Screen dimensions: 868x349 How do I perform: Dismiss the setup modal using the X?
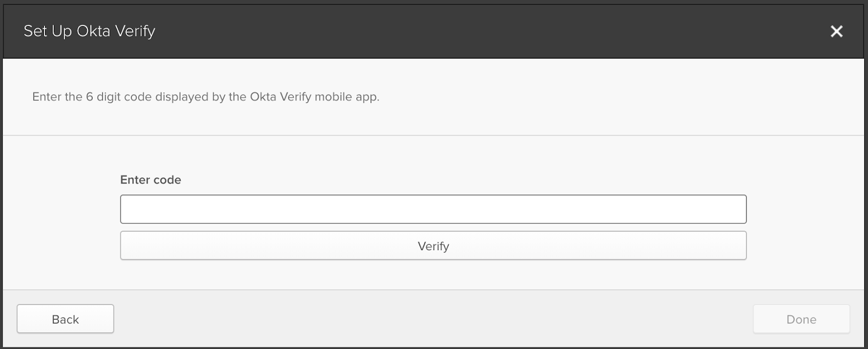[837, 31]
